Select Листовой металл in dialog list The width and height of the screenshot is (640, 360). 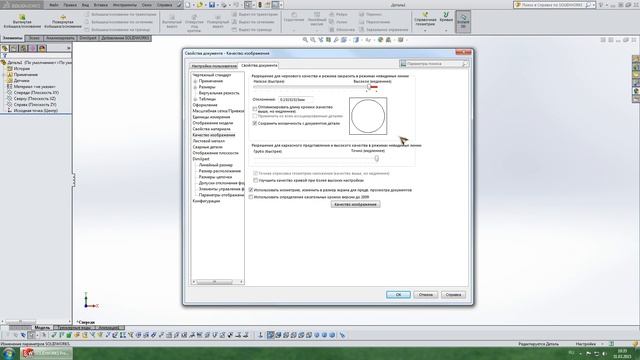tap(209, 141)
